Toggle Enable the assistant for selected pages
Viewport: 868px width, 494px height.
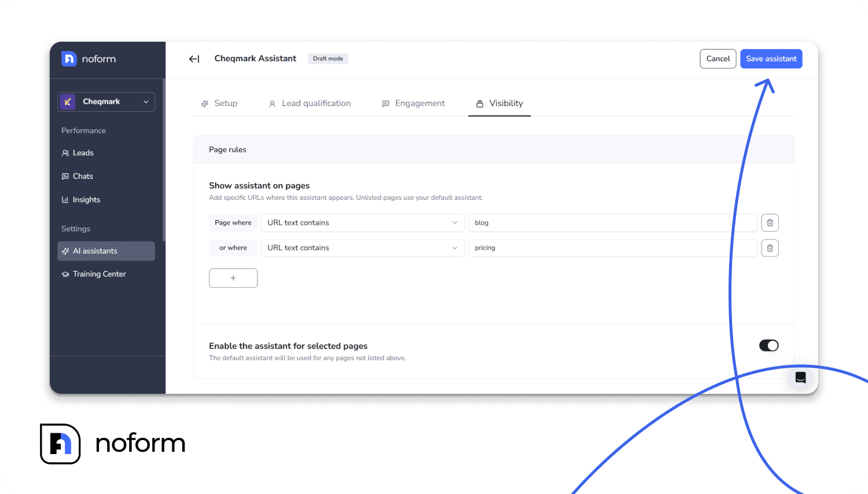[768, 346]
